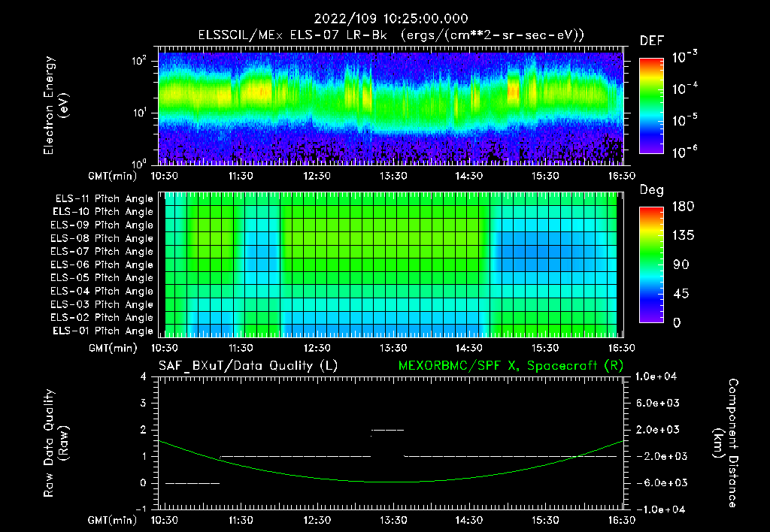The height and width of the screenshot is (532, 770).
Task: Click the ELS-08 Pitch Angle row label
Action: pyautogui.click(x=102, y=238)
